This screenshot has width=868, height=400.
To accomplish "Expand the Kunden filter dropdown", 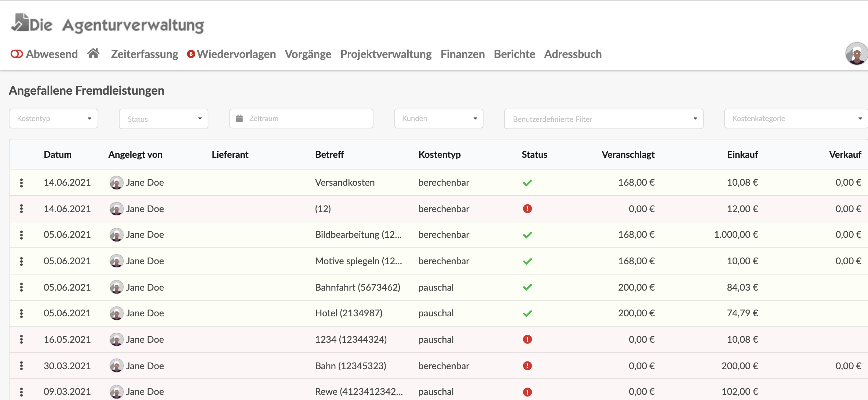I will (x=438, y=119).
